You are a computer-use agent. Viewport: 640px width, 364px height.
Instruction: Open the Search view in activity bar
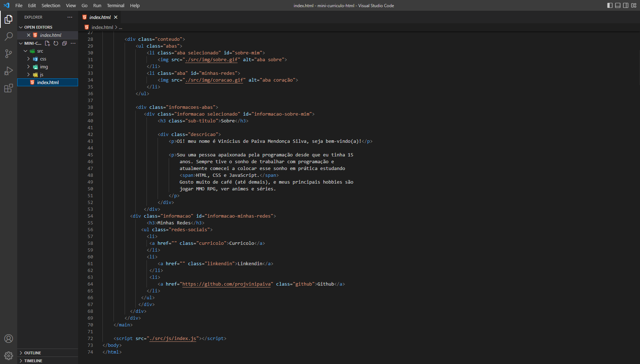[x=9, y=36]
